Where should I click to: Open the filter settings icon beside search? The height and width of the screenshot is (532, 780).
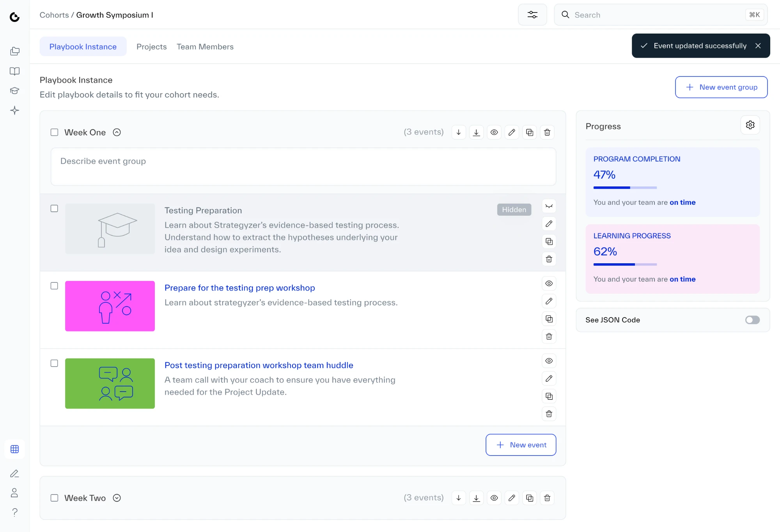click(532, 15)
